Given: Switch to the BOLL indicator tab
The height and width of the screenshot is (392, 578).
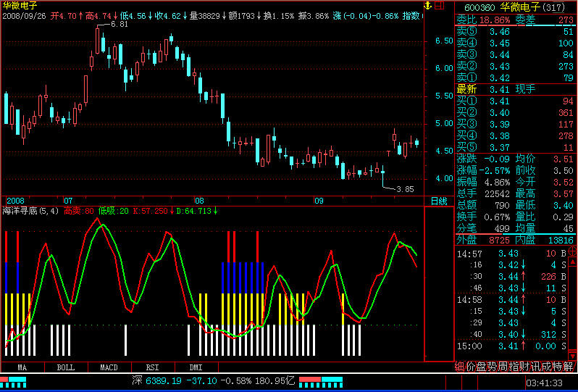Looking at the screenshot, I should [x=66, y=367].
